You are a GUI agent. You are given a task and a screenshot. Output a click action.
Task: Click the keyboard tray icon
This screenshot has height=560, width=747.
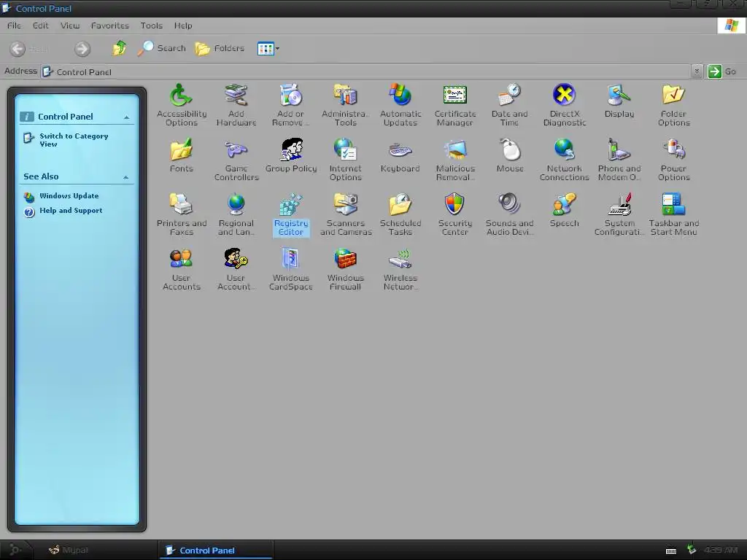671,551
